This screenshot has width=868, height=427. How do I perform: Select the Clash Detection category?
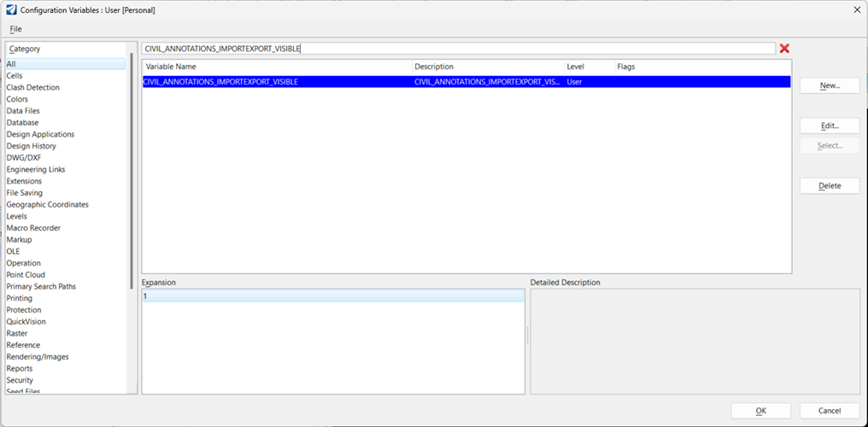click(32, 87)
